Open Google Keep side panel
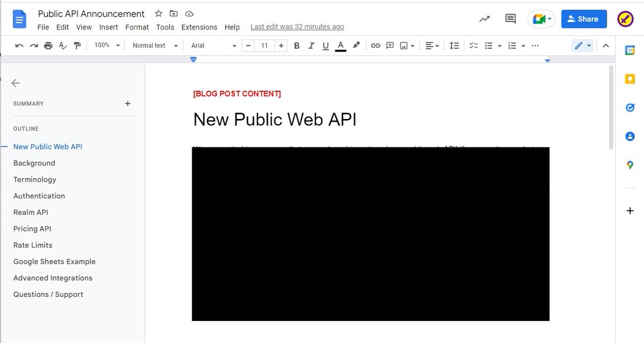644x343 pixels. pos(630,79)
